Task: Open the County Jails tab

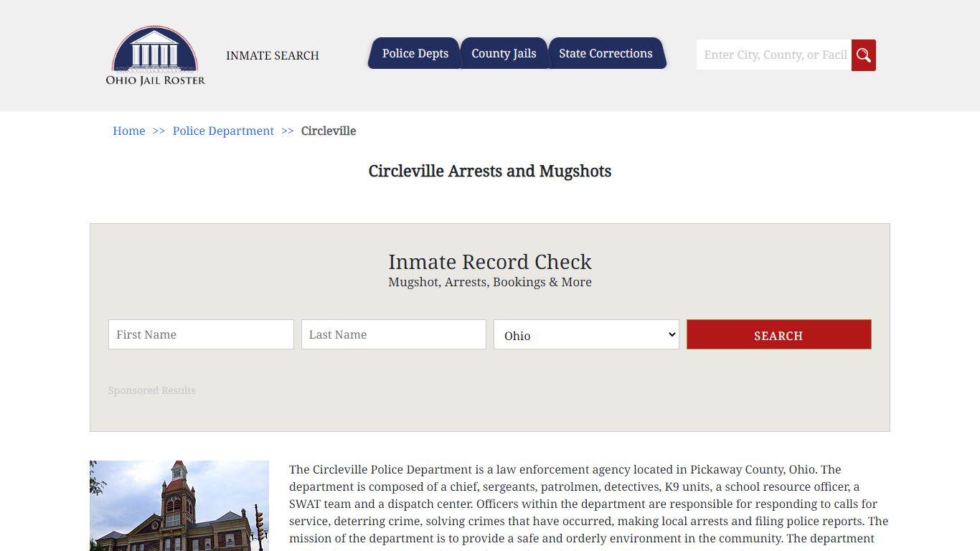Action: 504,54
